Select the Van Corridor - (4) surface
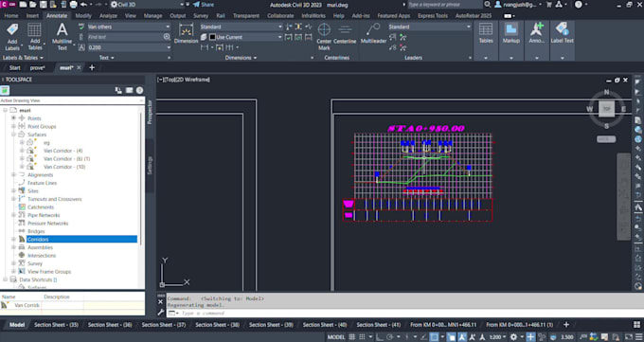Image resolution: width=644 pixels, height=342 pixels. pyautogui.click(x=63, y=151)
